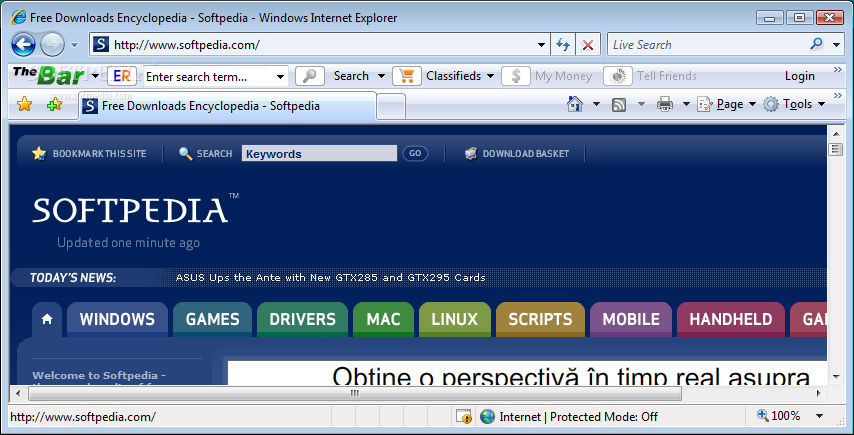854x435 pixels.
Task: Open a new blank tab
Action: coord(391,106)
